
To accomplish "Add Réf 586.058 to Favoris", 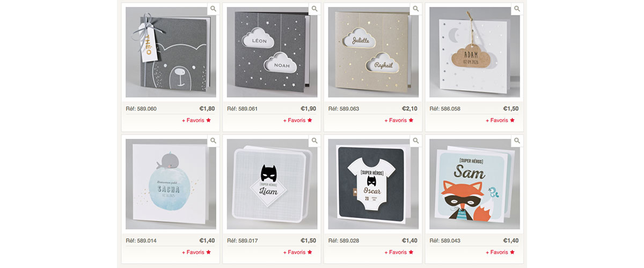I will tap(500, 121).
